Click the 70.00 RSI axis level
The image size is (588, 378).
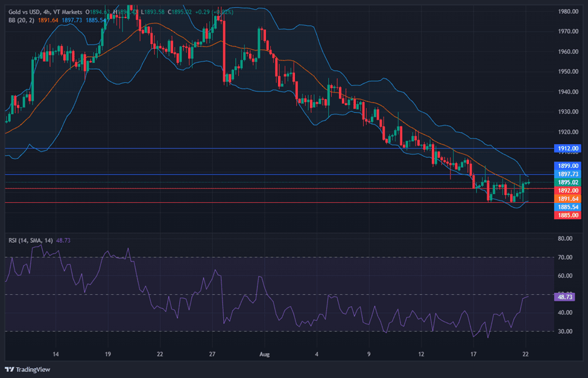coord(565,257)
